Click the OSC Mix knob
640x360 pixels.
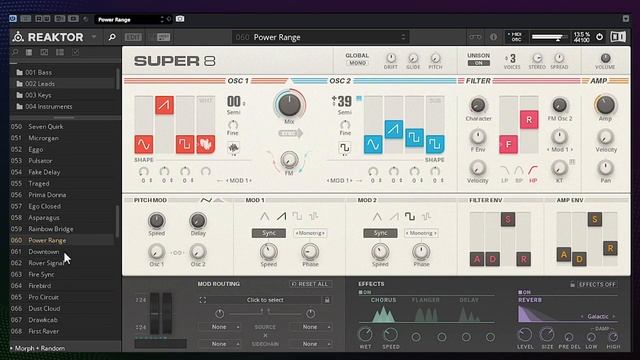pos(289,104)
